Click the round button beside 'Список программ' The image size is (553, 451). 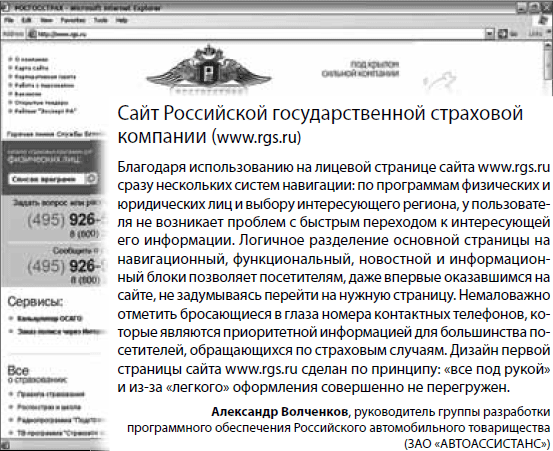92,178
